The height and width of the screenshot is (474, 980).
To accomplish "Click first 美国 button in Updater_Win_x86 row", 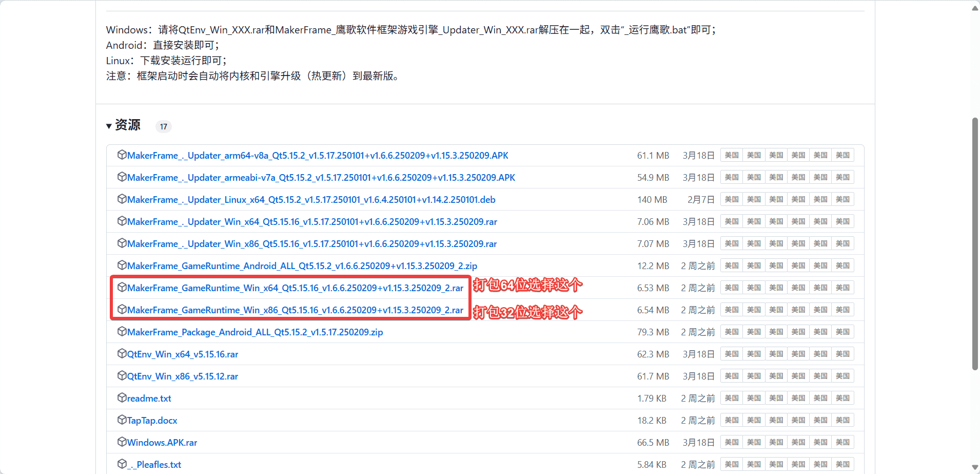I will point(731,243).
